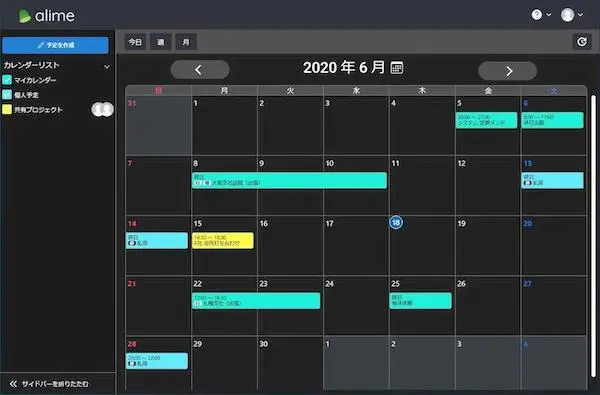Open the yellow June 15 meeting event
The width and height of the screenshot is (600, 395).
click(223, 240)
